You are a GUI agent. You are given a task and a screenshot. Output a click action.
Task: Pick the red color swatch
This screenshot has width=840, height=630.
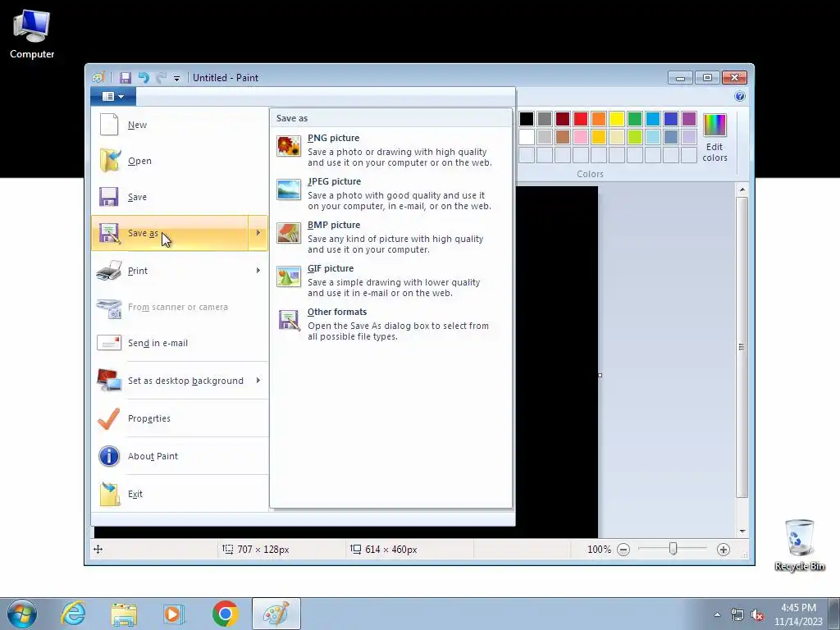point(581,118)
